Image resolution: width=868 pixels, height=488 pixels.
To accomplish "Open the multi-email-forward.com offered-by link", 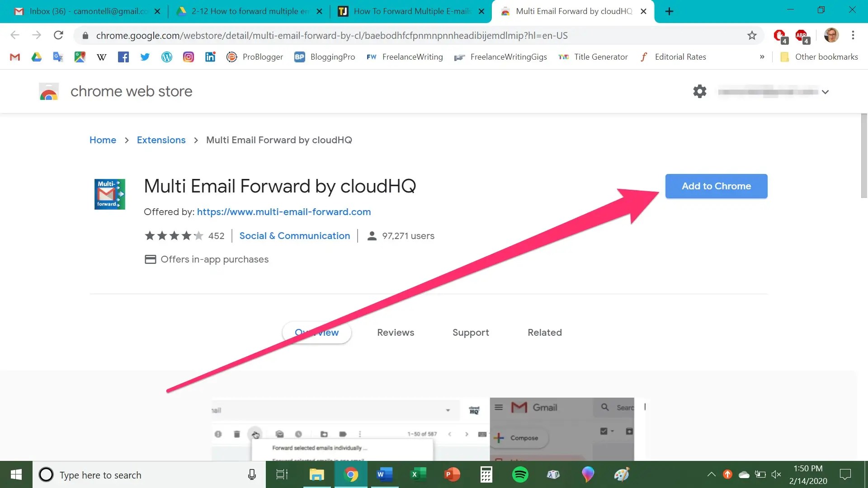I will (283, 212).
